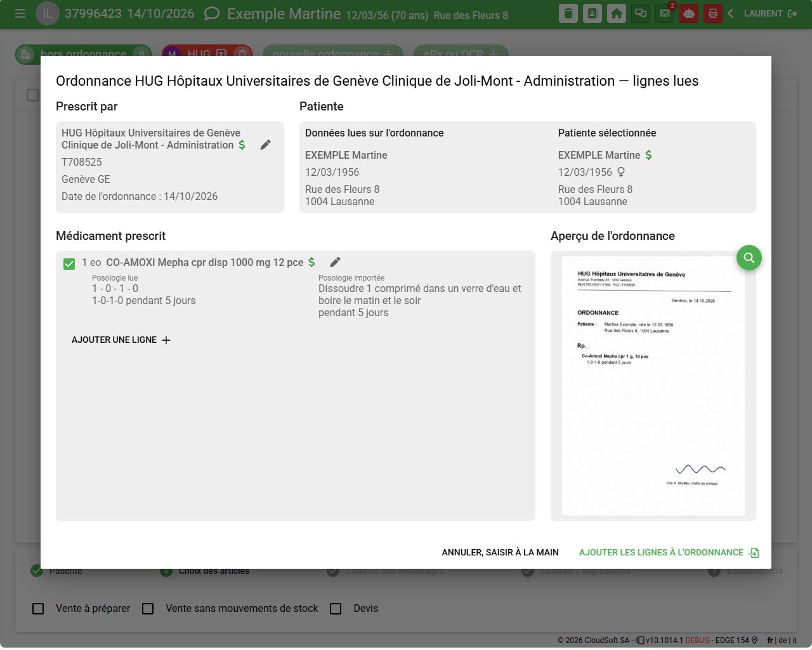Screen dimensions: 812x650
Task: Click the location pin icon after EDGE 154
Action: (x=754, y=640)
